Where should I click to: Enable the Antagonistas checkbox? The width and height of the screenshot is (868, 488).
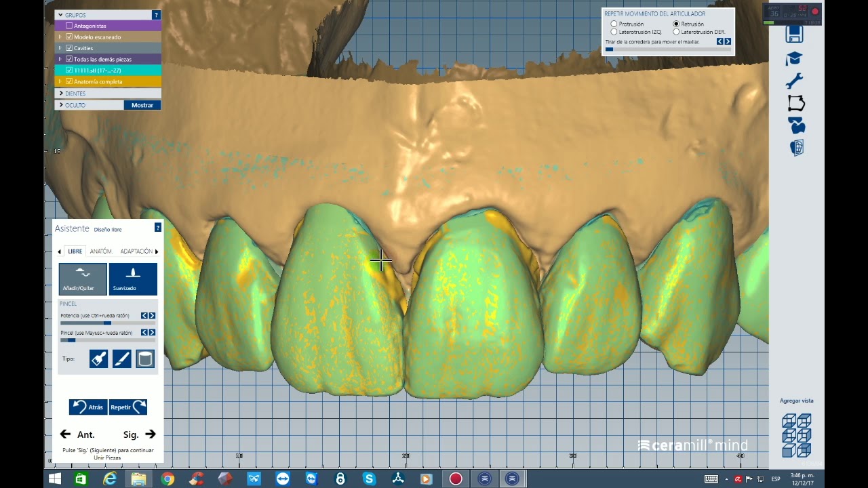(x=69, y=26)
